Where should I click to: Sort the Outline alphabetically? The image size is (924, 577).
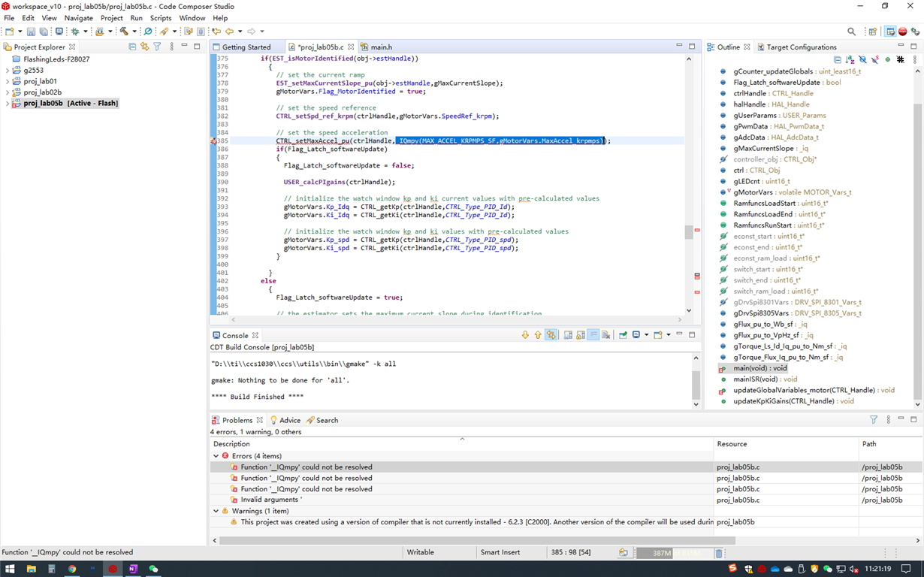(x=850, y=59)
